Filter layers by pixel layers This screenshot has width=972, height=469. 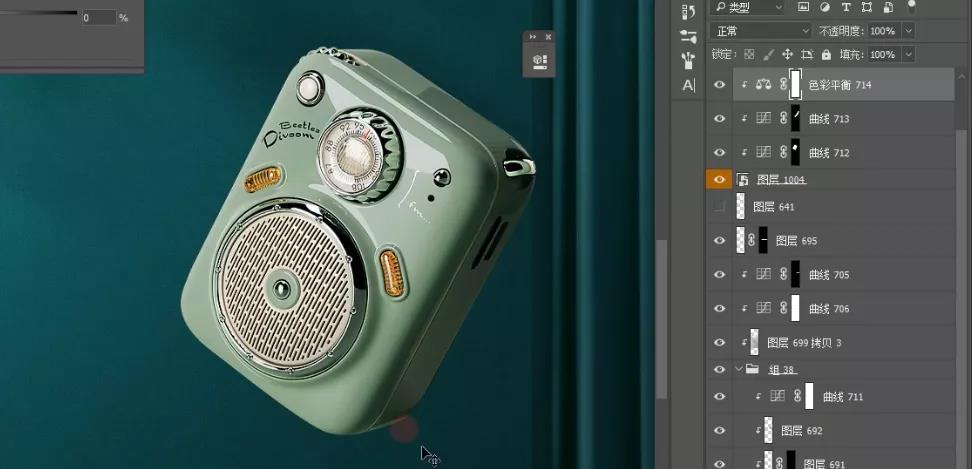coord(803,7)
